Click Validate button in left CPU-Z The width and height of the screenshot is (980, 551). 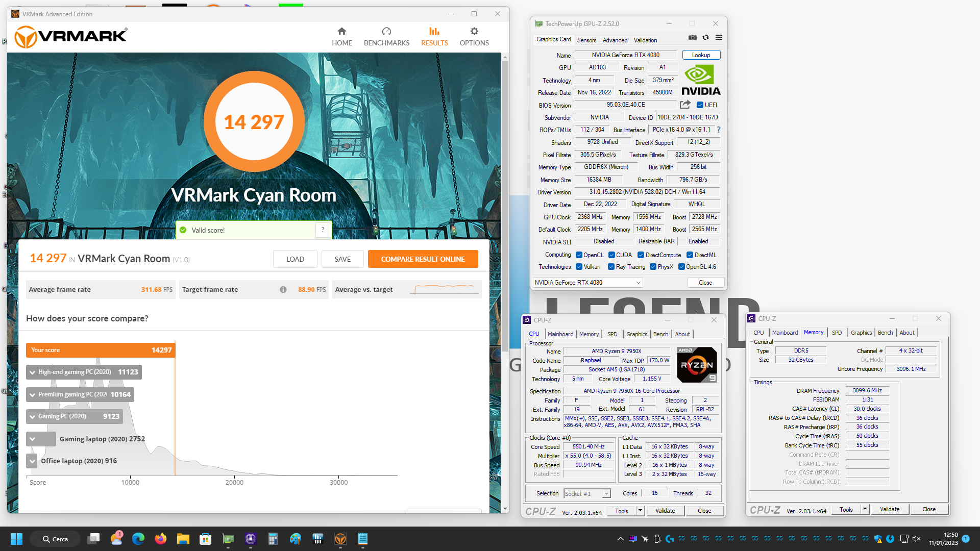coord(665,511)
